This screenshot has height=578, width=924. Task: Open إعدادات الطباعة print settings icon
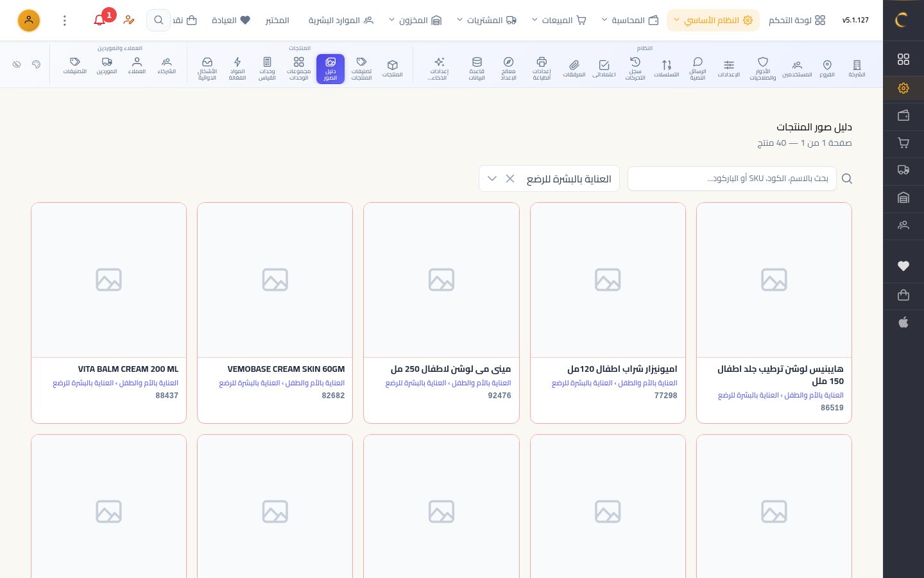click(542, 69)
